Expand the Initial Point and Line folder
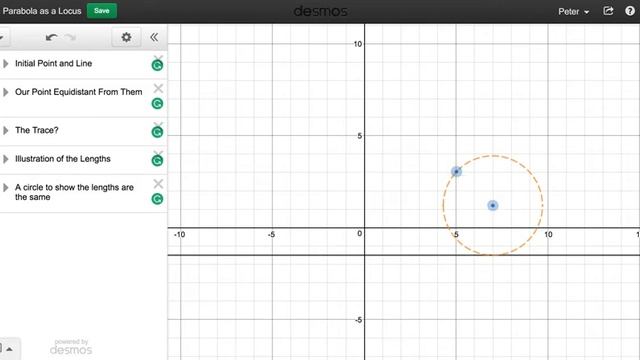 pyautogui.click(x=6, y=64)
